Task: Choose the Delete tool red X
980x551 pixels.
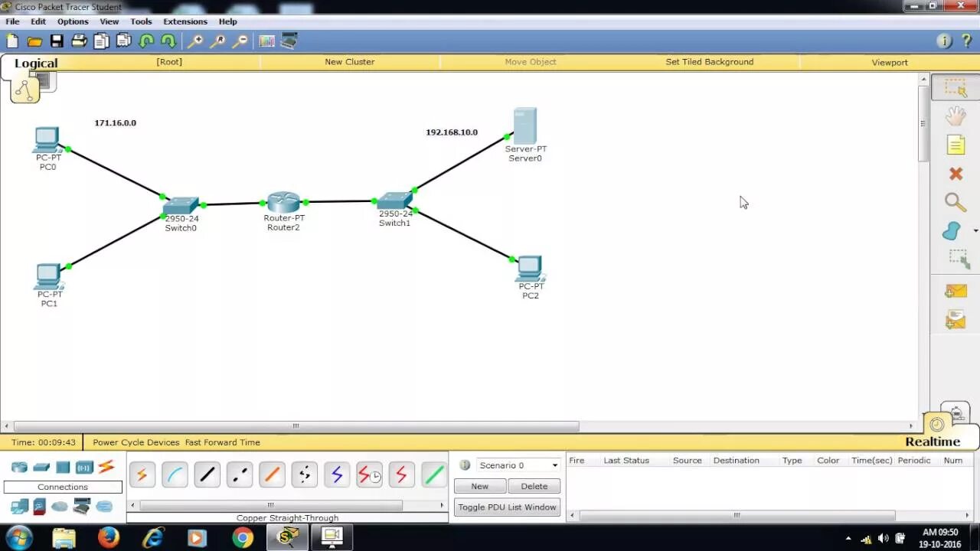Action: coord(955,174)
